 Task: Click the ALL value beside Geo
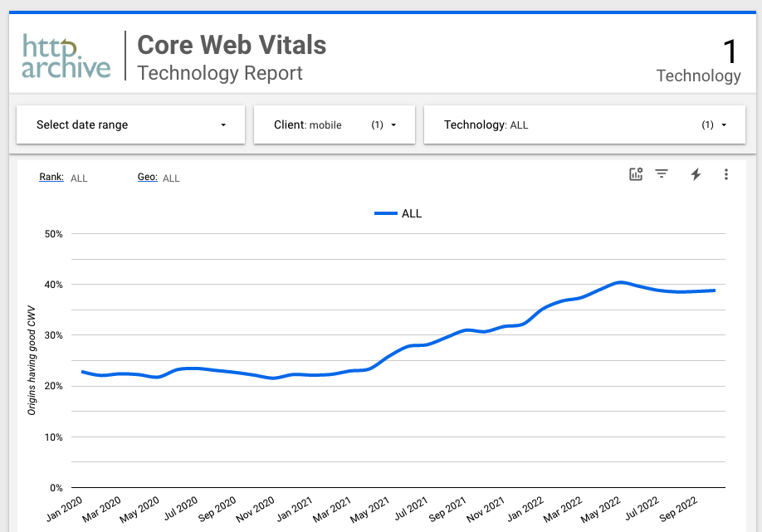tap(171, 178)
